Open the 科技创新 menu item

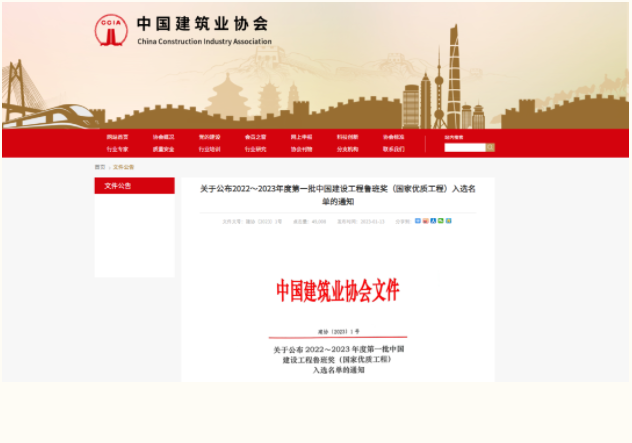(x=347, y=137)
